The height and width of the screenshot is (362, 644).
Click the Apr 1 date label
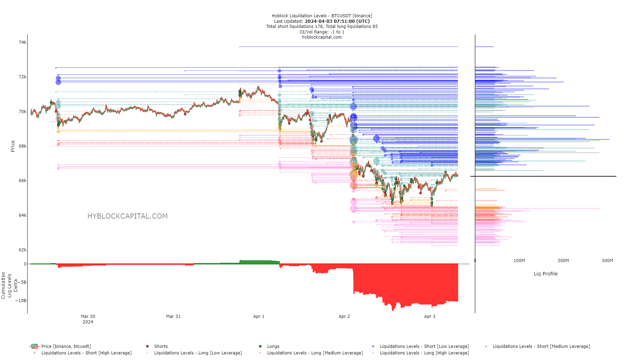coord(259,316)
